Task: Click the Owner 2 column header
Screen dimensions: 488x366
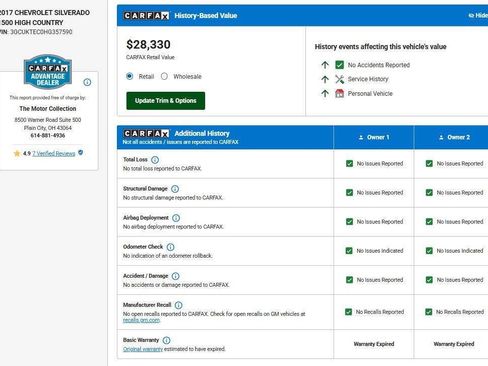Action: (x=451, y=137)
